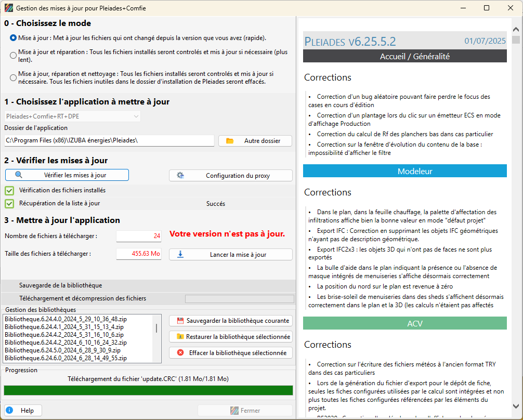Viewport: 523px width, 420px height.
Task: Click the info icon on Help button
Action: [x=9, y=410]
